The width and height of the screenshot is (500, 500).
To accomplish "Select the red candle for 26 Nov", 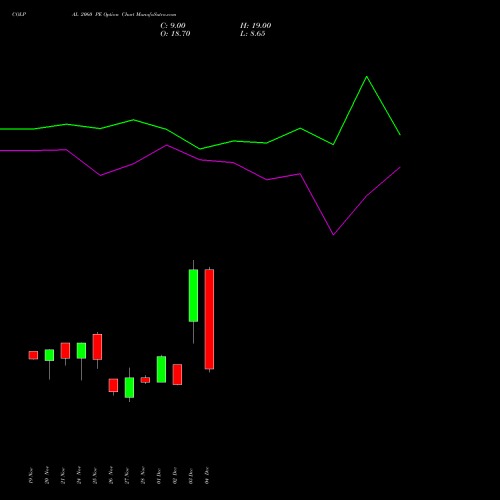I will click(113, 385).
